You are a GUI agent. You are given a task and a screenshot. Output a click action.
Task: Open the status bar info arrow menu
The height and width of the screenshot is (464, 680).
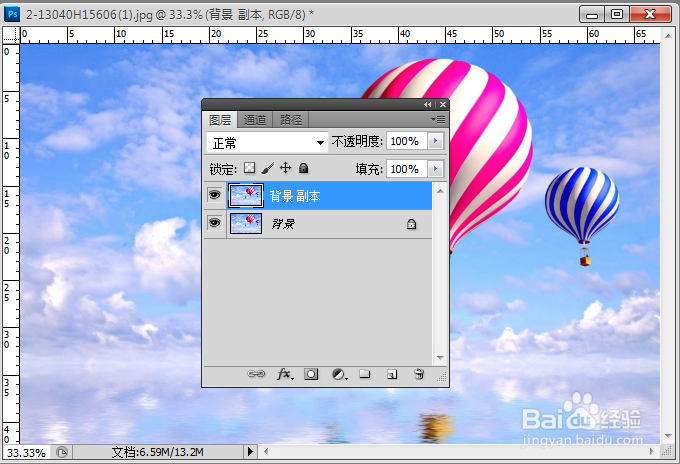coord(250,452)
